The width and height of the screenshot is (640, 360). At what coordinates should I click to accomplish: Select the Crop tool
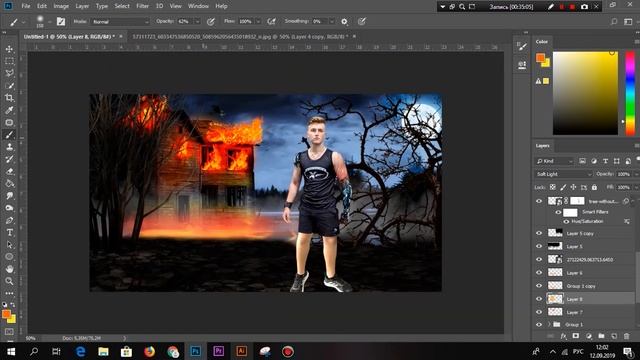pos(9,98)
